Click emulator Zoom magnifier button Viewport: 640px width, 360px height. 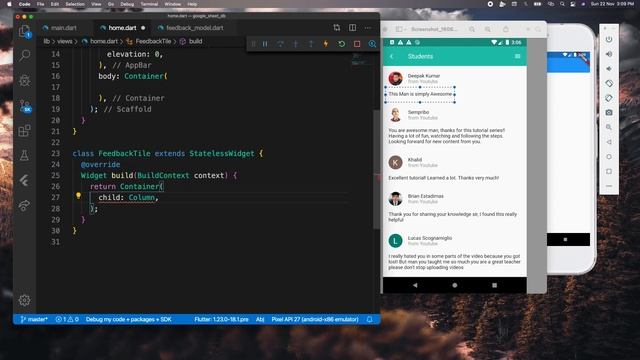coord(609,127)
